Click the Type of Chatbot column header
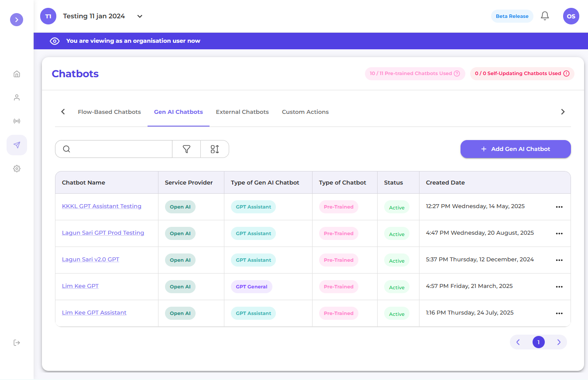Viewport: 588px width, 380px height. 343,183
